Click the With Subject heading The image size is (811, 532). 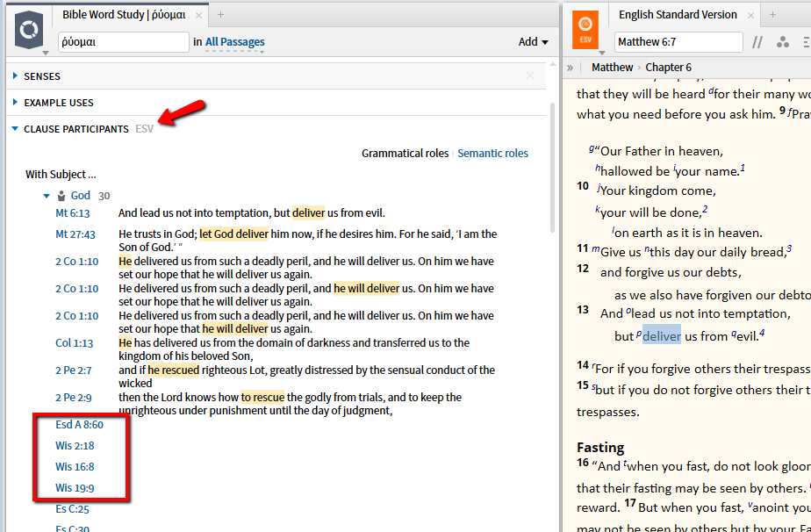(61, 175)
